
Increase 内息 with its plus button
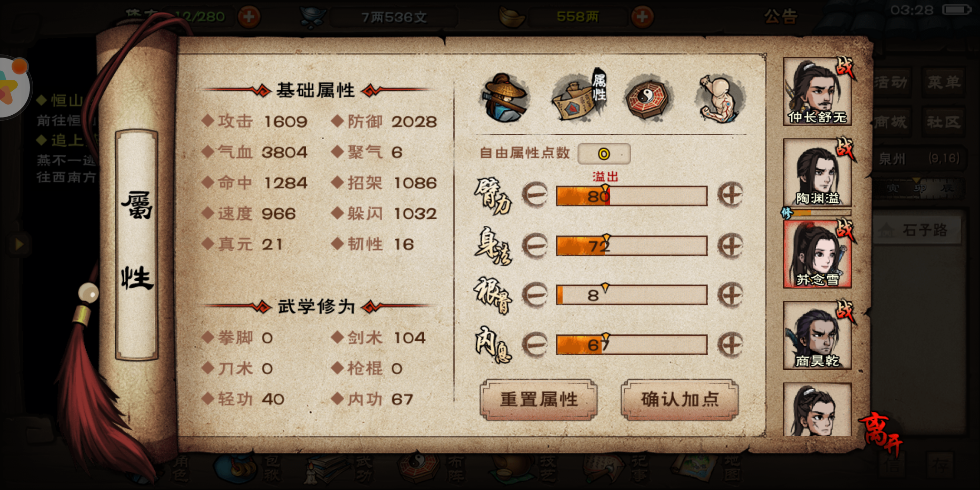[730, 345]
